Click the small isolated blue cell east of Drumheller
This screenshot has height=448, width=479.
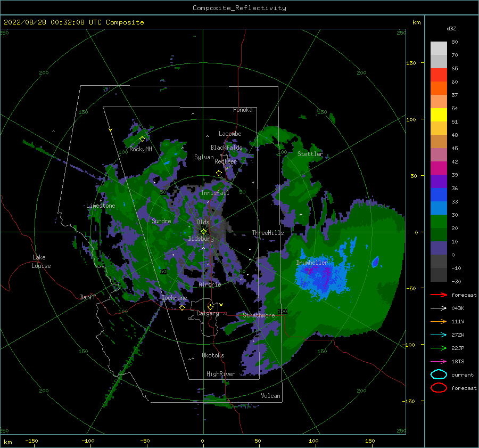tap(375, 262)
